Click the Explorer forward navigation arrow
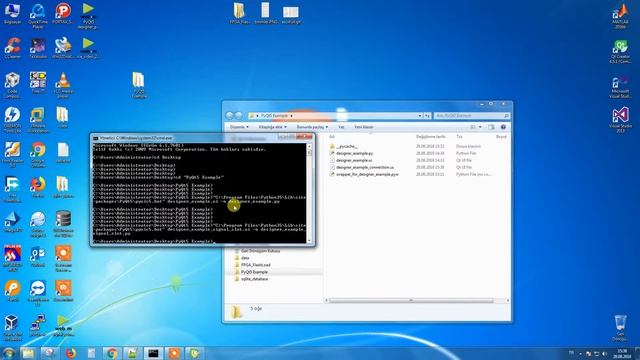Viewport: 640px width, 360px height. click(x=239, y=116)
